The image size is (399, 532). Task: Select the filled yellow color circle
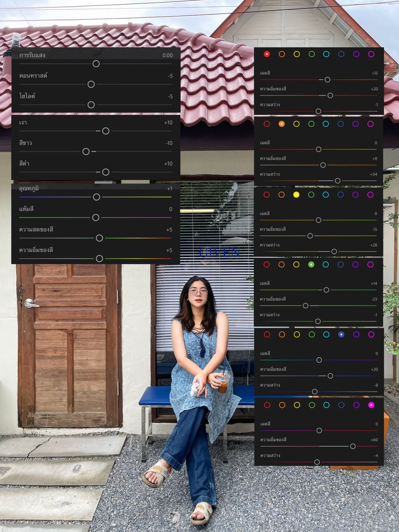[296, 195]
